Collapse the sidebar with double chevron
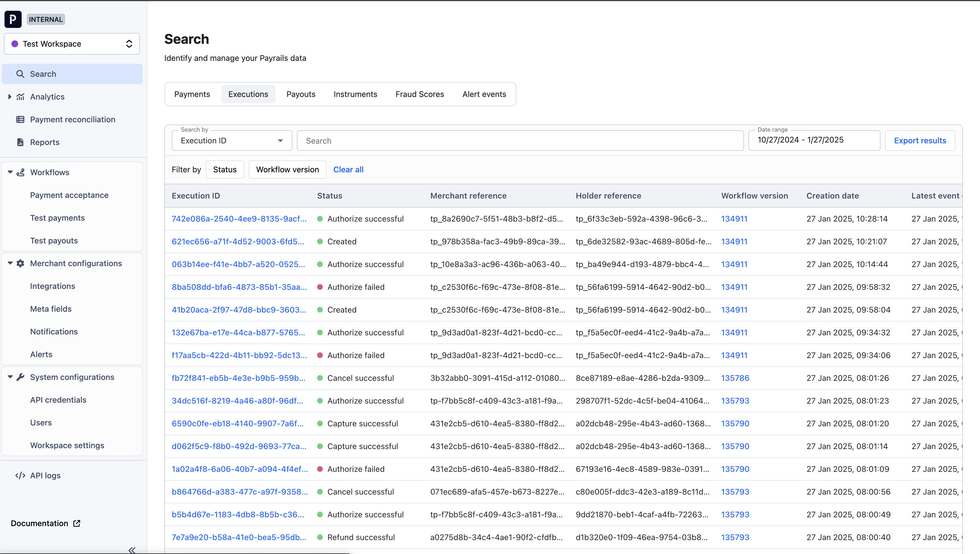The width and height of the screenshot is (980, 554). tap(132, 550)
